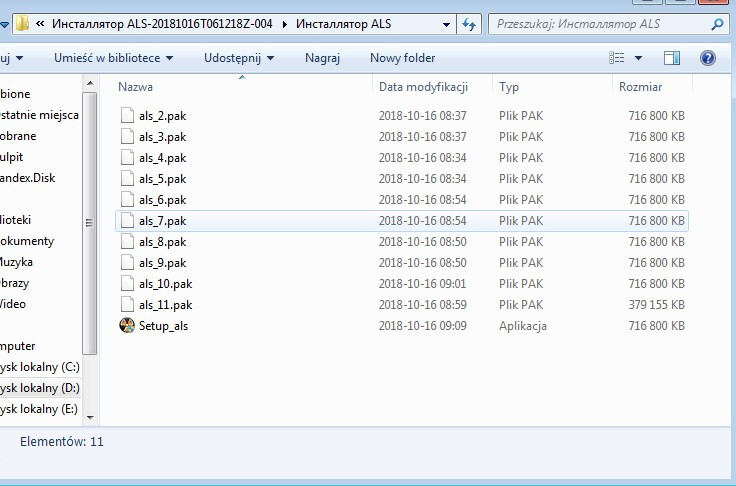Click the refresh arrows button
The image size is (736, 486).
tap(470, 23)
